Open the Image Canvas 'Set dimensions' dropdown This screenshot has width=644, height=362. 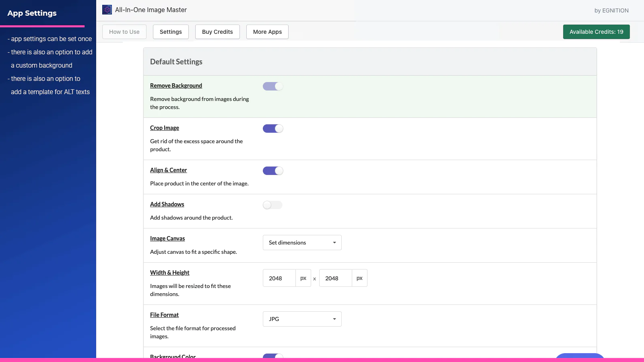302,243
